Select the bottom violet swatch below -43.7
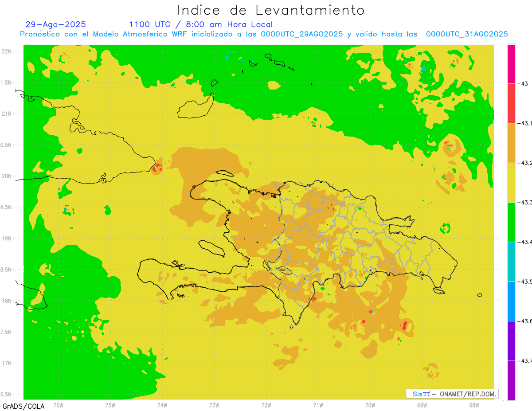This screenshot has width=532, height=411. 511,380
